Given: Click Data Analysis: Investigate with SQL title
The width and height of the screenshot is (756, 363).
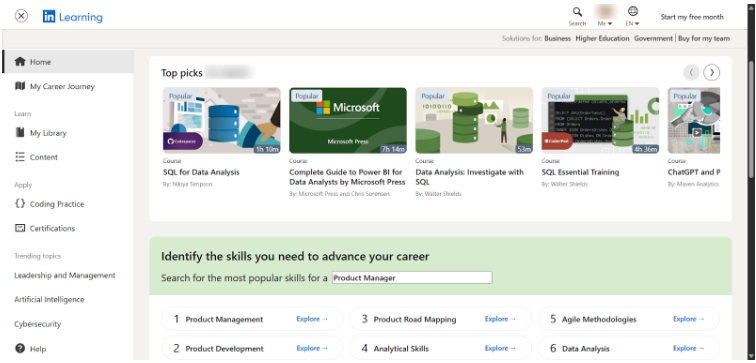Looking at the screenshot, I should pyautogui.click(x=470, y=177).
